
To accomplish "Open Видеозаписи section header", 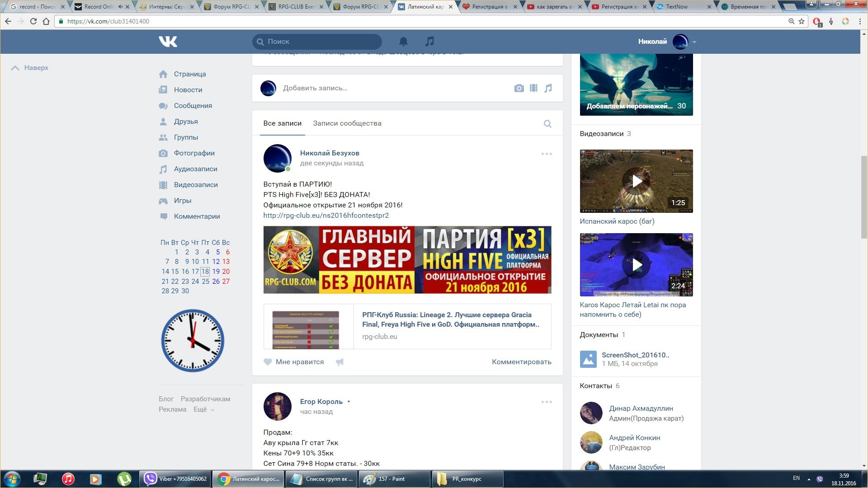I will 601,134.
